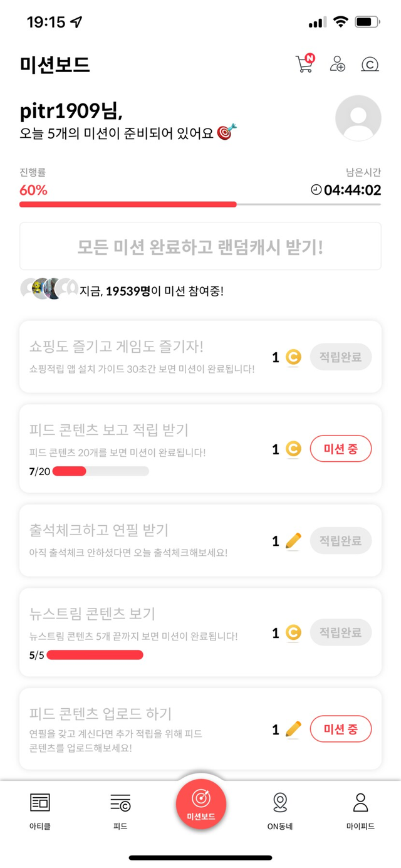Tap 적립완료 on the 쇼핑도 즐기고 mission
Image resolution: width=401 pixels, height=868 pixels.
click(341, 357)
